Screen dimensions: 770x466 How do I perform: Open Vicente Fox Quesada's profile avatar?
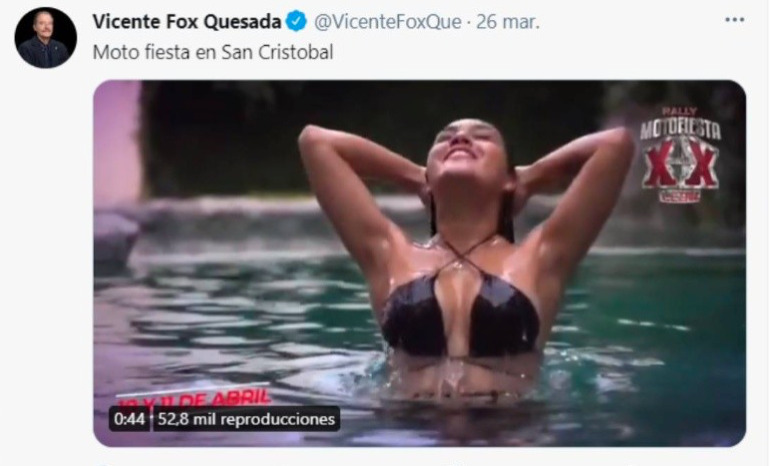(45, 38)
